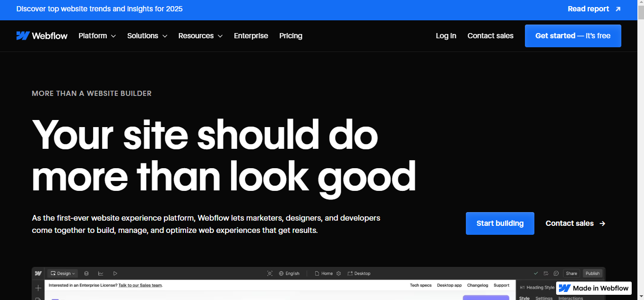Expand the Solutions menu

[147, 36]
